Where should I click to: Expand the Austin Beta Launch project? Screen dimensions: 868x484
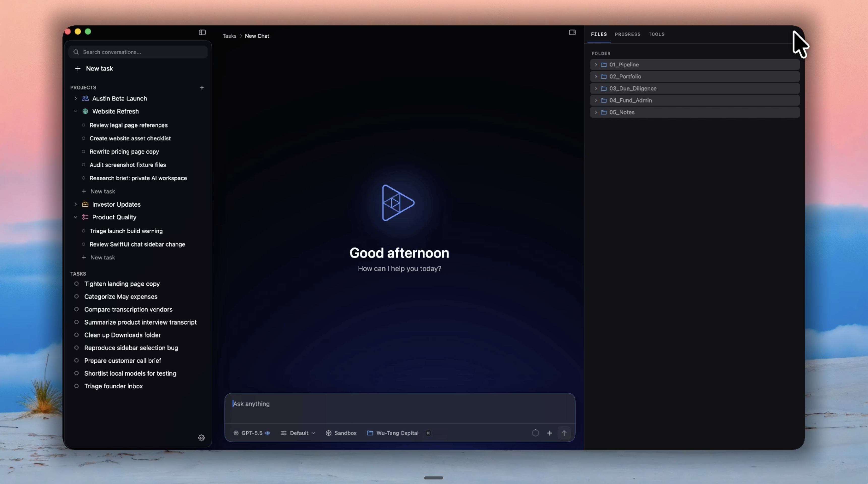point(75,98)
